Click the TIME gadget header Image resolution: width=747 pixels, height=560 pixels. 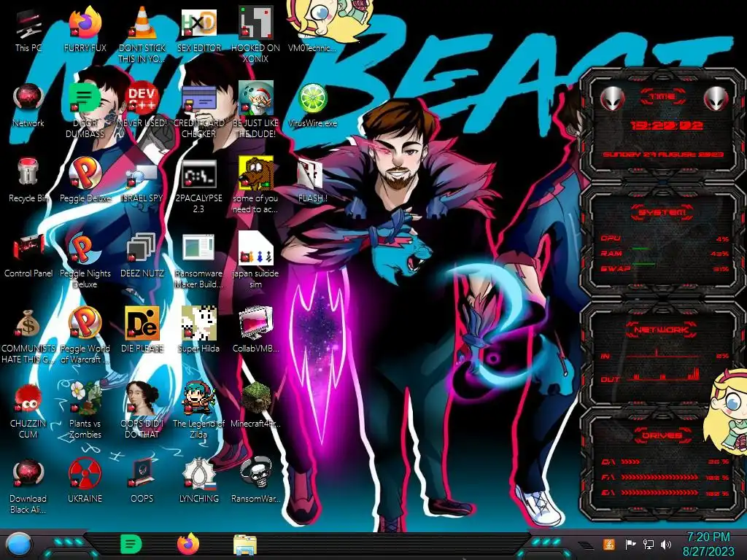tap(662, 97)
